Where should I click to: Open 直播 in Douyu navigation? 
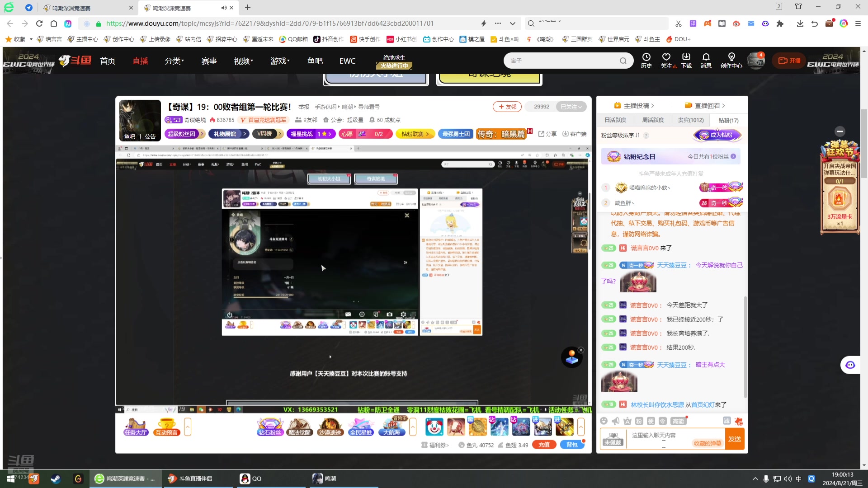click(x=140, y=61)
